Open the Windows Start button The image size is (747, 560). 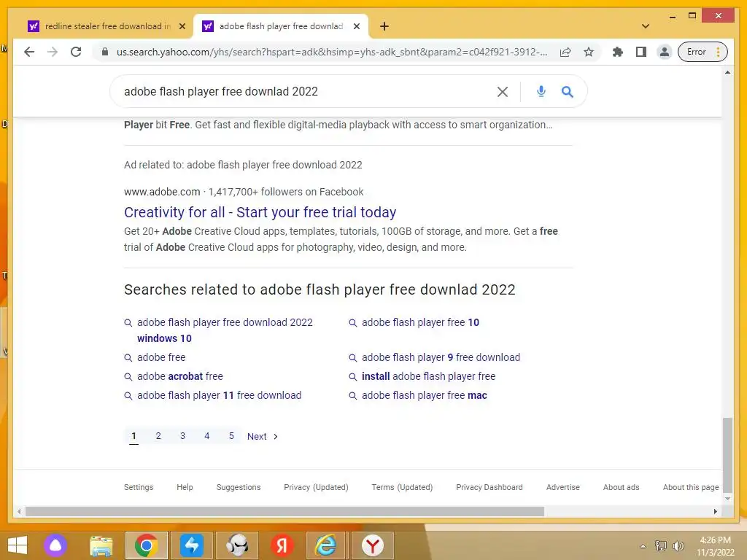[18, 545]
